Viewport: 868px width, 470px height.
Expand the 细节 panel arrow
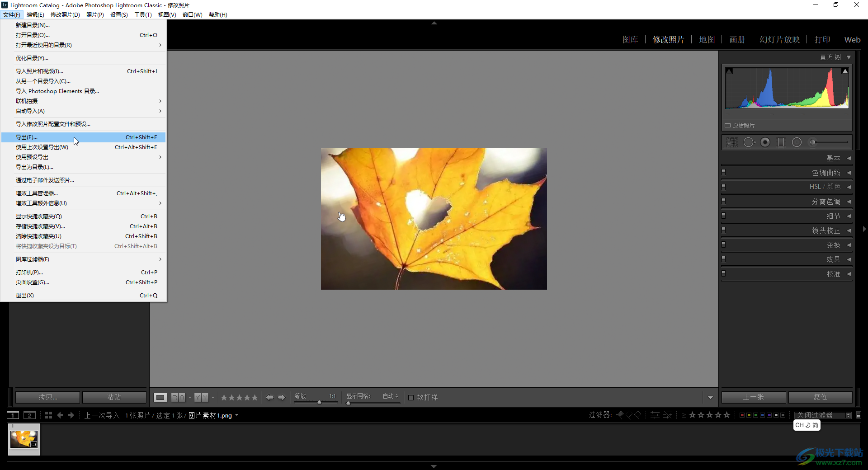coord(849,216)
